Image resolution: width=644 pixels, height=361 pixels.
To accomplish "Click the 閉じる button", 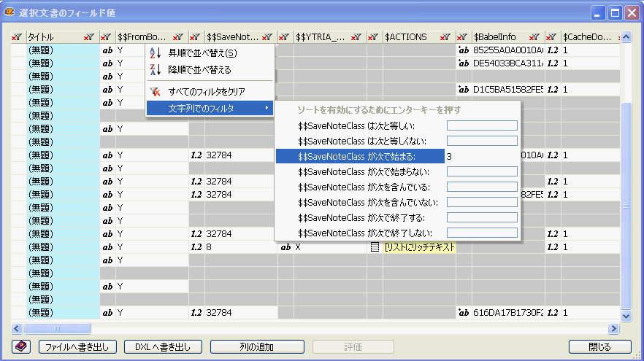I will [x=599, y=346].
